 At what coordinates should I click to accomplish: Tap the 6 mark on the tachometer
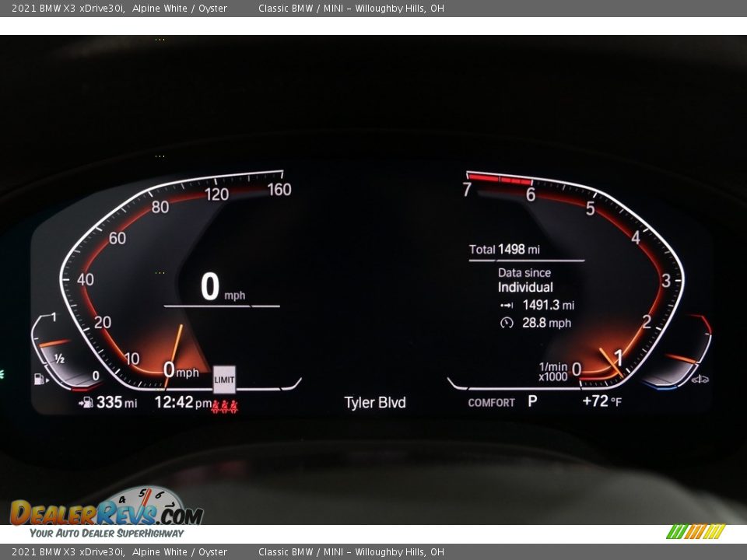pos(530,194)
